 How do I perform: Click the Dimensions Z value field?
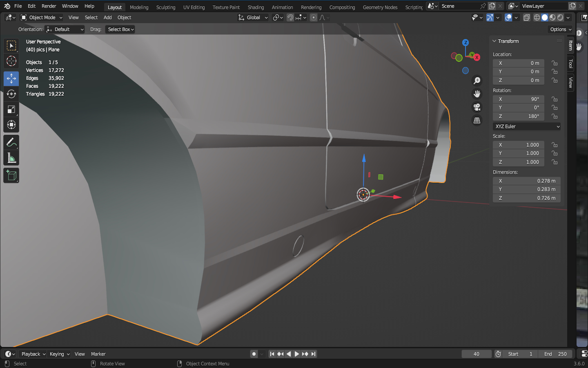coord(526,198)
